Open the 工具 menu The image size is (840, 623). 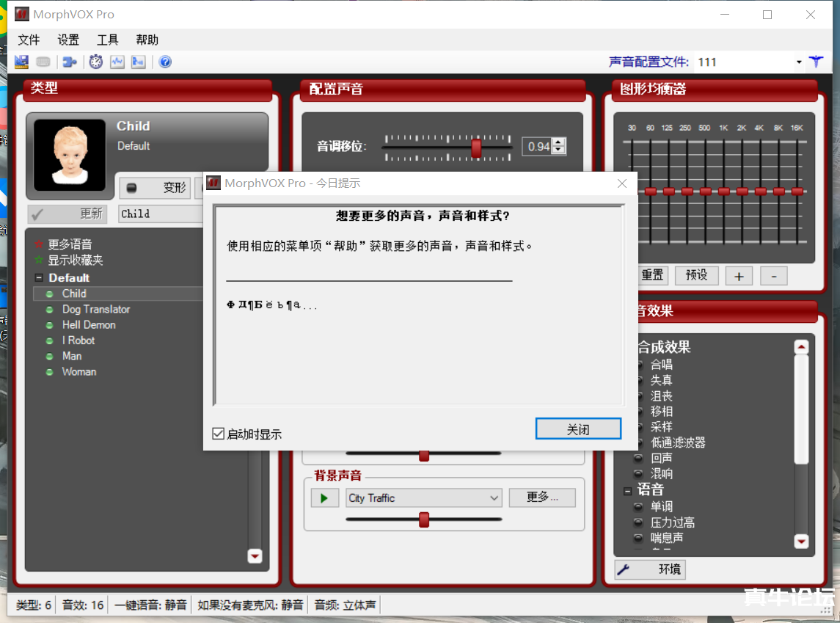(107, 40)
